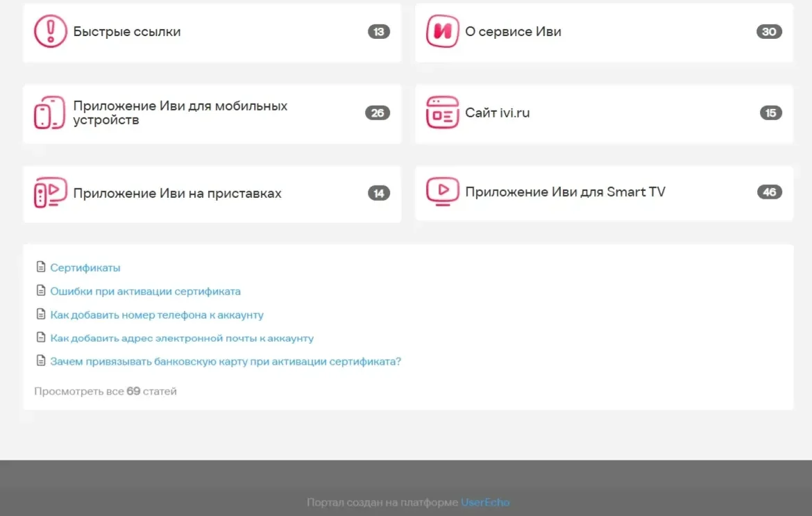Open the Сертификаты article
This screenshot has height=516, width=812.
click(85, 268)
